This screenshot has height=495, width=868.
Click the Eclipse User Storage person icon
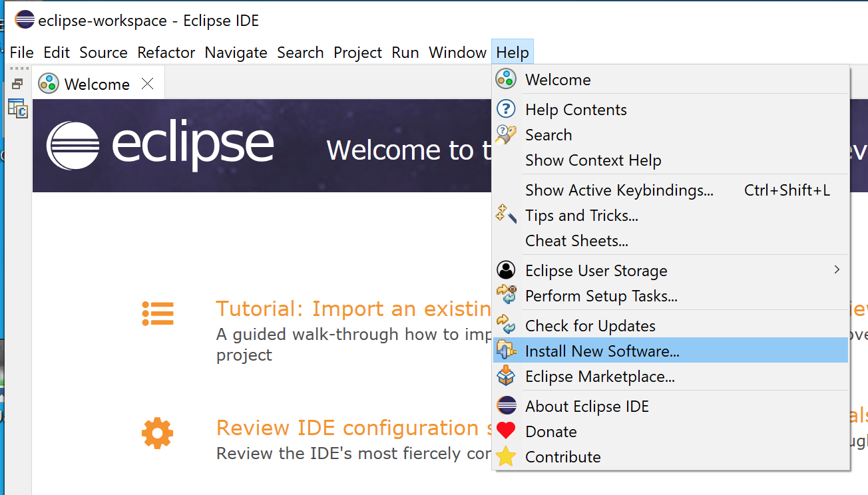click(506, 270)
